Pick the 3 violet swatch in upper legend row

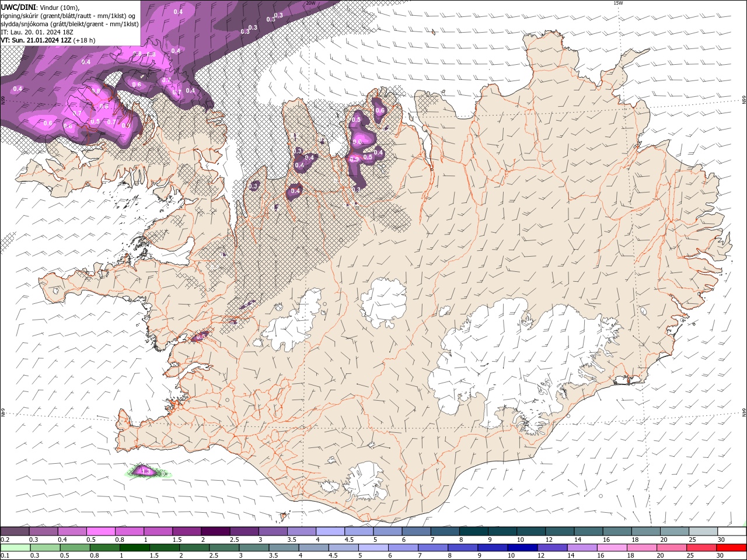coord(273,531)
